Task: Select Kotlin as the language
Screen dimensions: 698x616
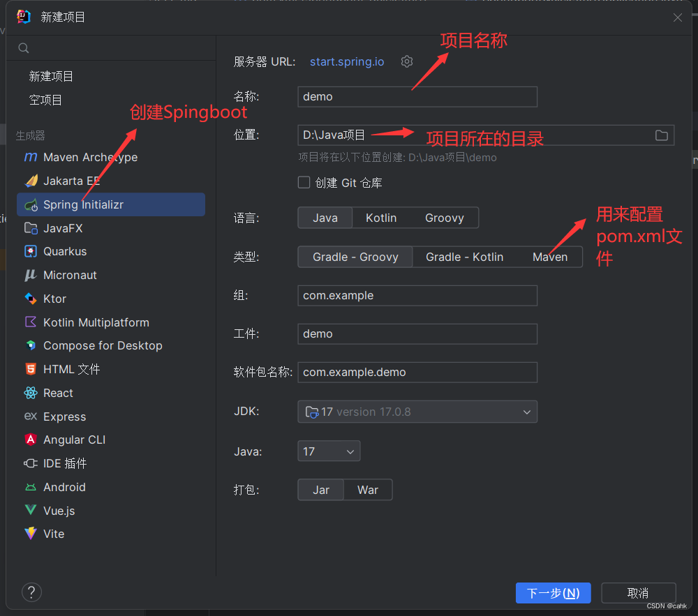Action: pos(381,218)
